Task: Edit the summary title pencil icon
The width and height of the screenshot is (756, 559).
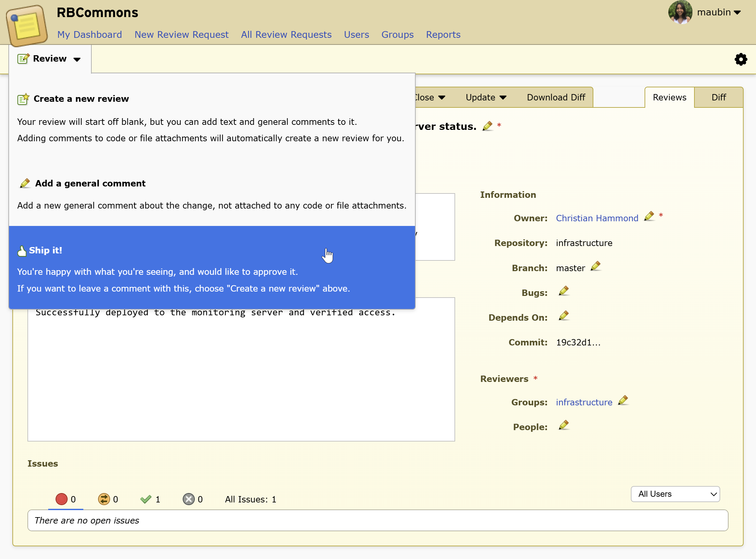Action: click(487, 126)
